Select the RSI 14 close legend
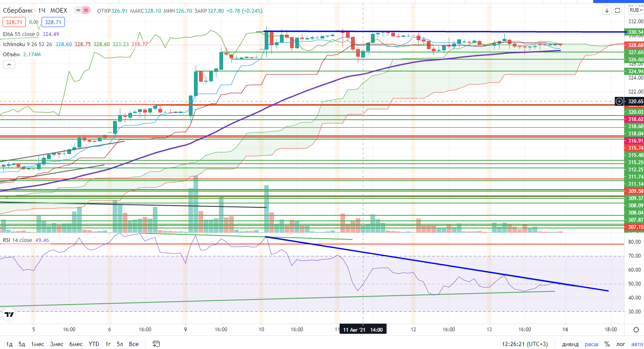 click(x=17, y=240)
